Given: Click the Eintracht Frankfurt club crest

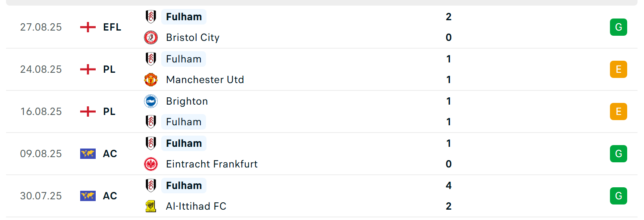Looking at the screenshot, I should tap(151, 164).
